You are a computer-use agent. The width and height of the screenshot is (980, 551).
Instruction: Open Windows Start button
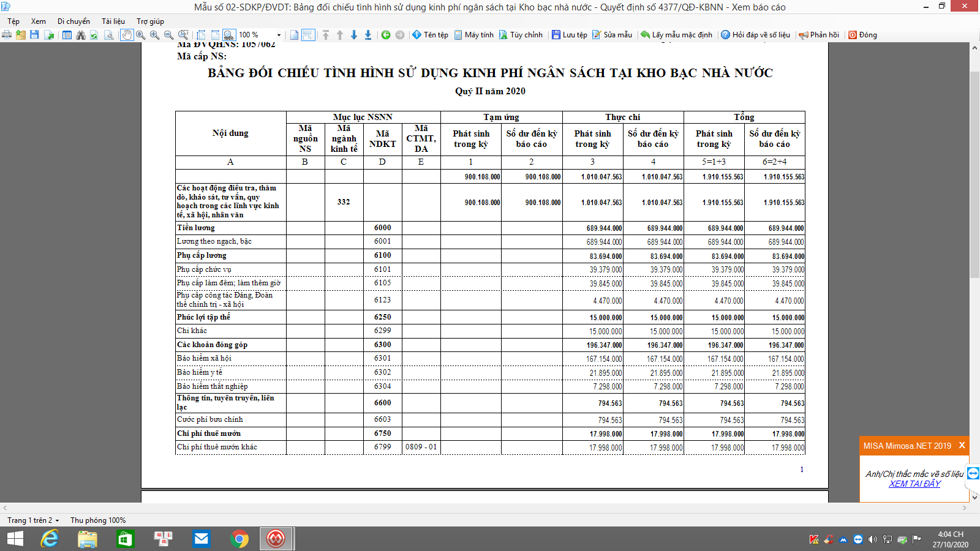[x=15, y=539]
